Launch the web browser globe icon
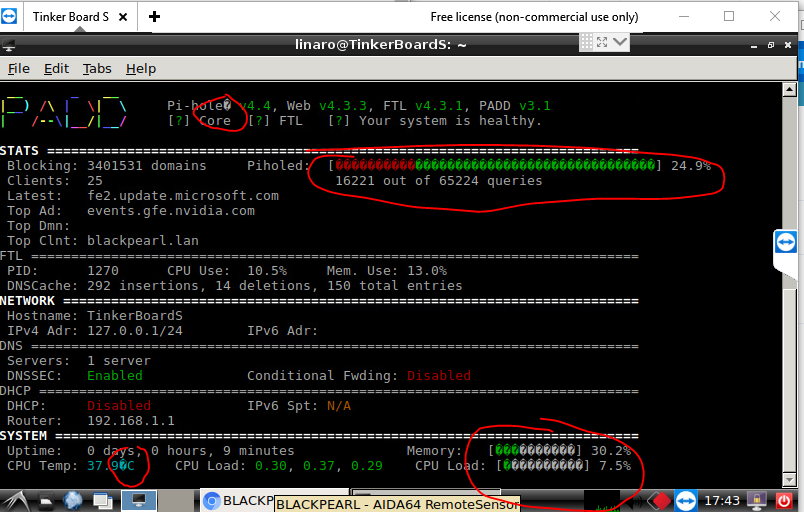The height and width of the screenshot is (512, 804). [73, 501]
